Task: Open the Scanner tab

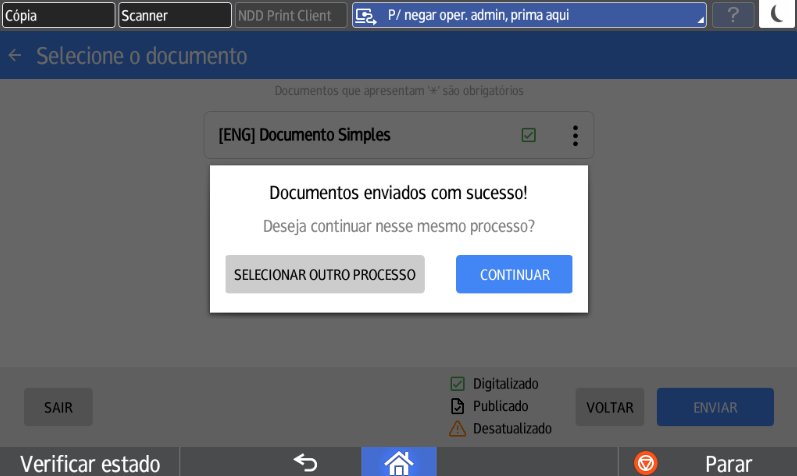Action: click(x=174, y=15)
